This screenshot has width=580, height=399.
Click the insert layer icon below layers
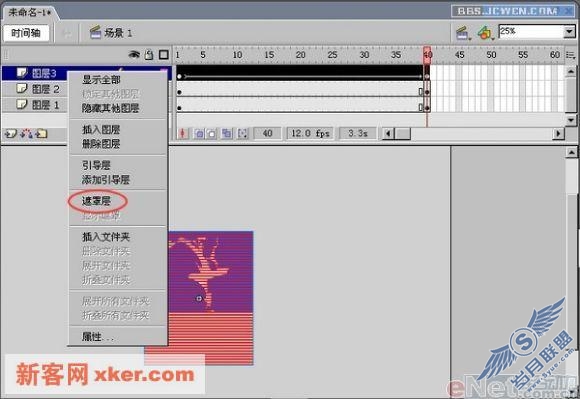point(10,133)
